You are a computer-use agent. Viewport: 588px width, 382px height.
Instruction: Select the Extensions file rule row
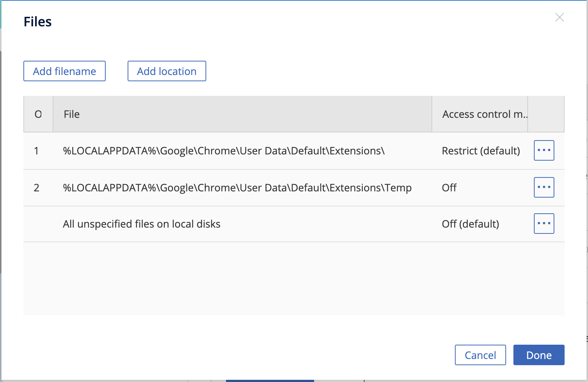point(223,150)
